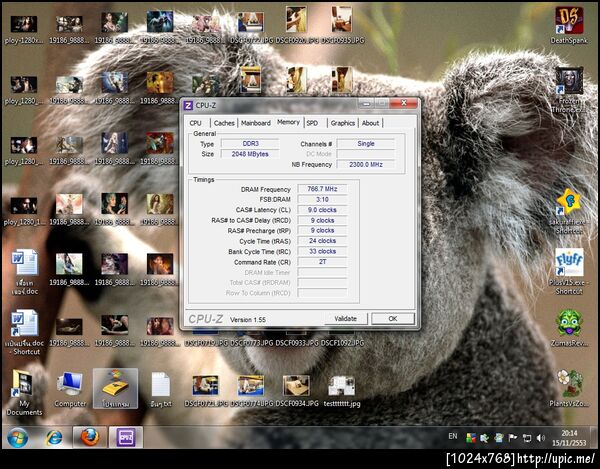Screen dimensions: 600x469
Task: Select the DSCF0934.JPG image icon
Action: [296, 386]
